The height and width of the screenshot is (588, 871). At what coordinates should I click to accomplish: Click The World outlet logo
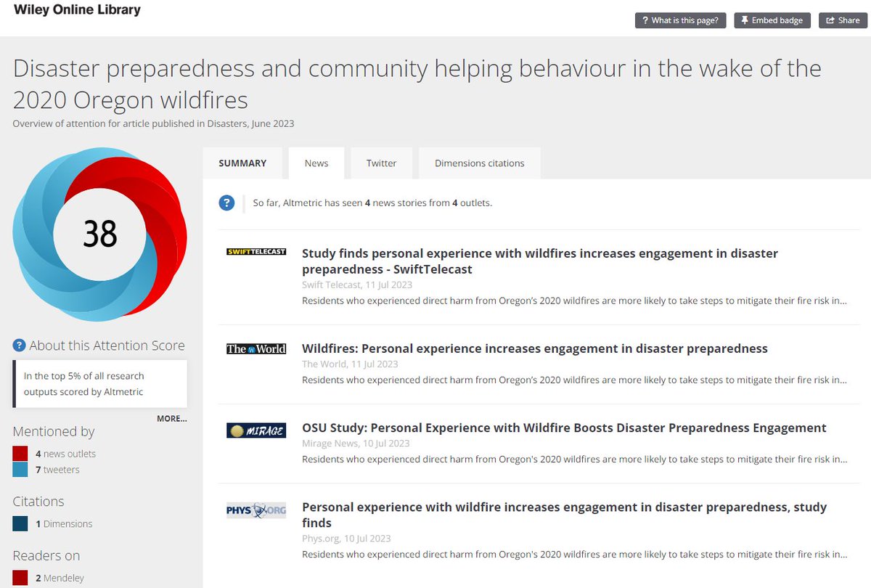(x=256, y=348)
